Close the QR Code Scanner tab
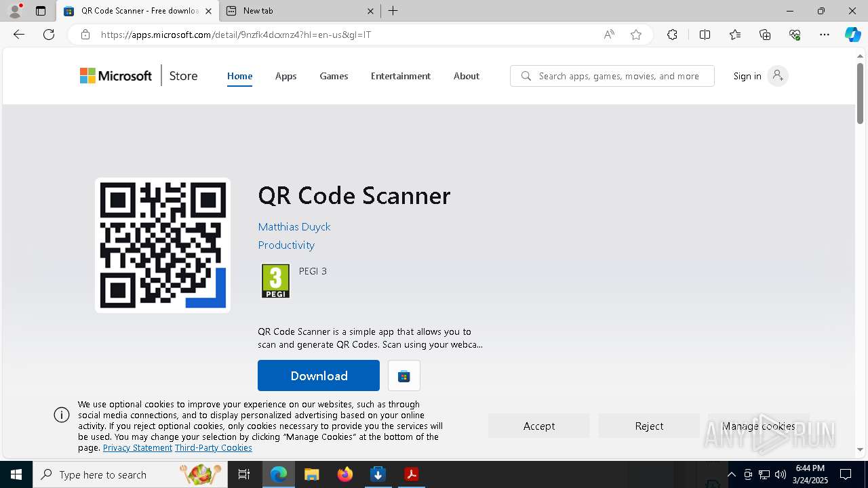Screen dimensions: 868x488 pos(208,11)
